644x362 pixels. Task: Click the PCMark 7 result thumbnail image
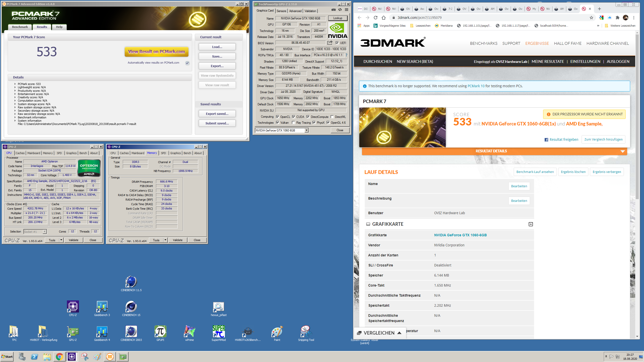(x=402, y=127)
